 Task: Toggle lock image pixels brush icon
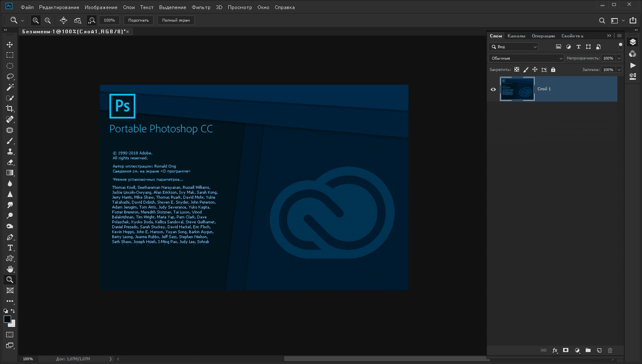(526, 70)
